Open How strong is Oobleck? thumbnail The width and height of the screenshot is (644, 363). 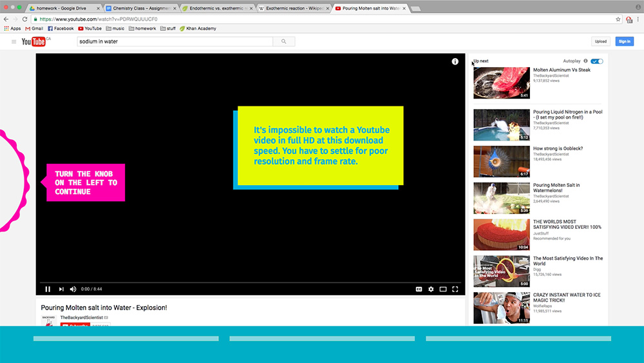[x=502, y=162]
